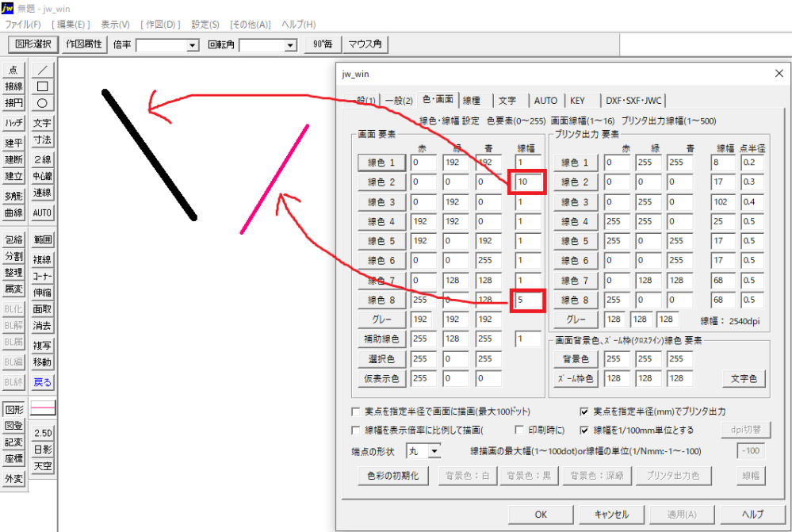
Task: Switch to the 線種 tab
Action: (x=472, y=101)
